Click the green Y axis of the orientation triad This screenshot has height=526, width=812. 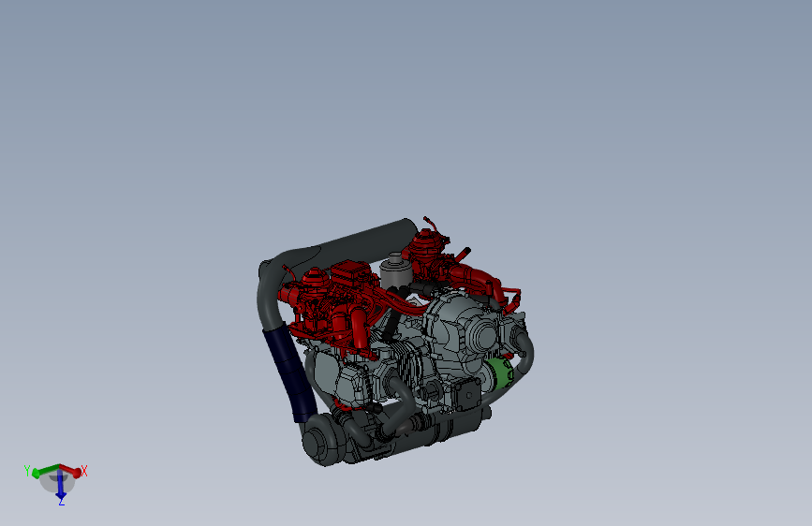click(x=45, y=471)
